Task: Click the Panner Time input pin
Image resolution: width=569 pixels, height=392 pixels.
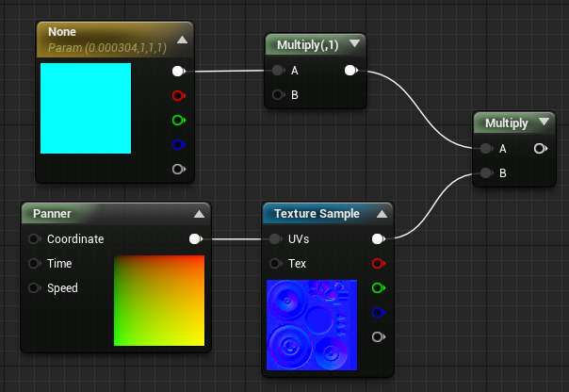Action: pyautogui.click(x=35, y=264)
